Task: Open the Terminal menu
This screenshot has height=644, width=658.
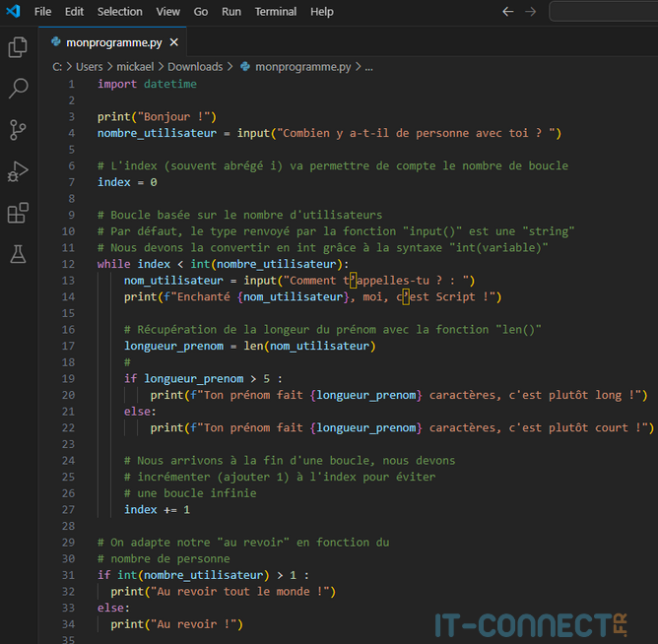Action: click(x=276, y=12)
